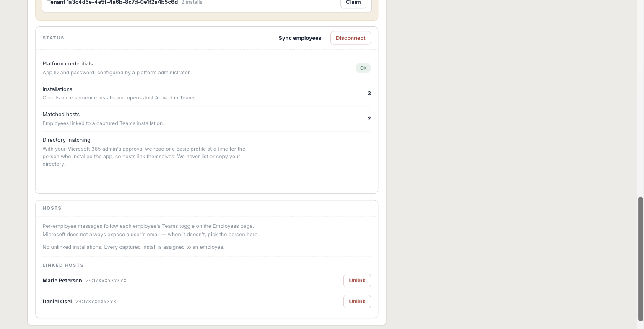Click the 'No unlinked installations' message
Image resolution: width=644 pixels, height=329 pixels.
click(133, 247)
